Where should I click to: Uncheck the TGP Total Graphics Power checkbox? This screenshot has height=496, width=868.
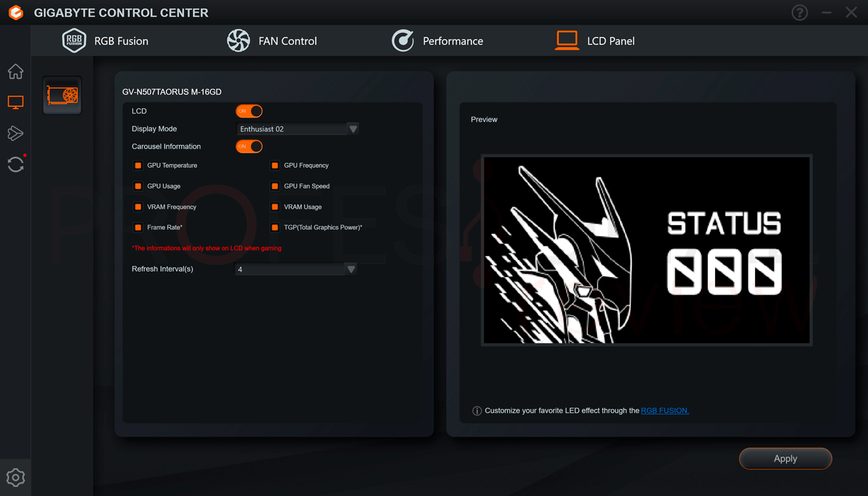(x=274, y=228)
